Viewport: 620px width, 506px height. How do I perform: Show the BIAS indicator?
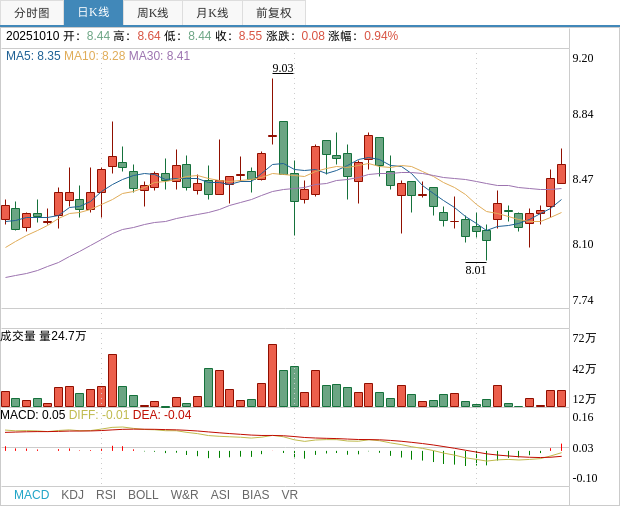(x=255, y=495)
